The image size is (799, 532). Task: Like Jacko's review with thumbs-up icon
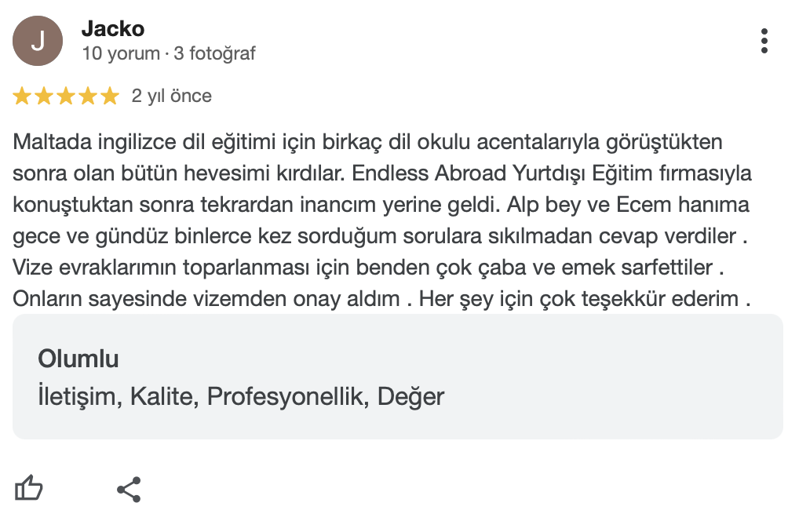click(29, 489)
